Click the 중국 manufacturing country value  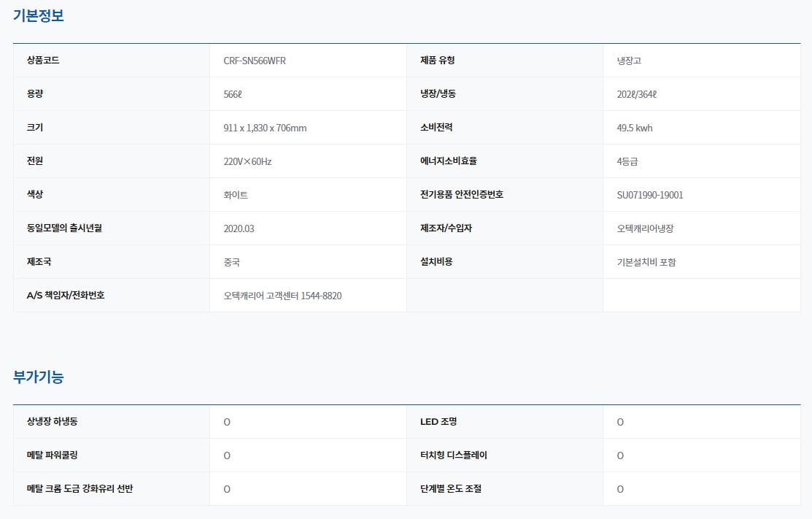[231, 262]
